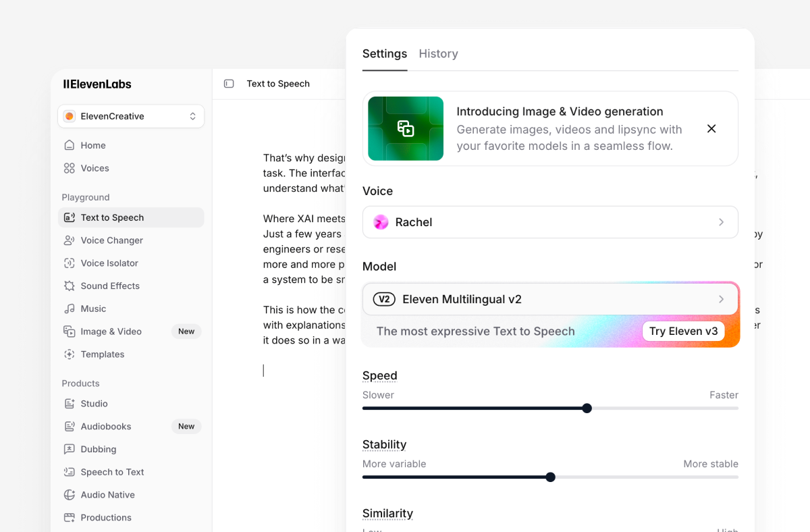Click the Speed slider handle
This screenshot has height=532, width=810.
(x=587, y=408)
